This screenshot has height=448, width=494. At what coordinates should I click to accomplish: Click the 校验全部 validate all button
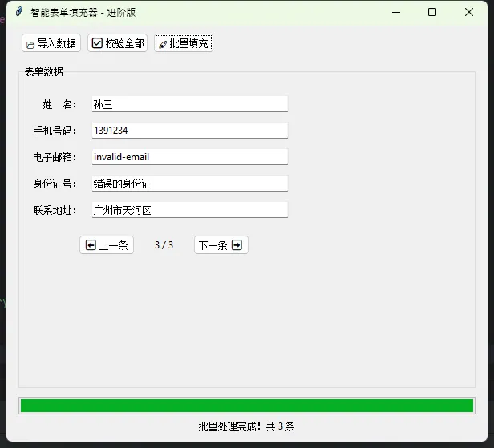118,43
